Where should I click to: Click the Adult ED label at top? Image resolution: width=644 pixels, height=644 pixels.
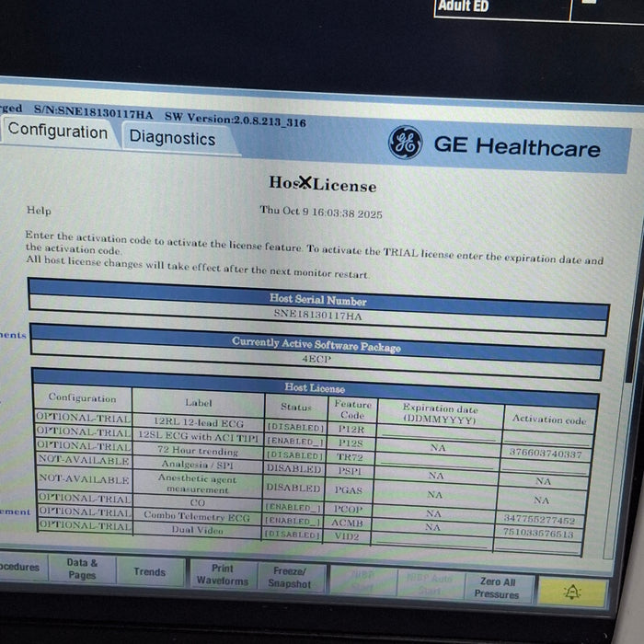[x=463, y=6]
